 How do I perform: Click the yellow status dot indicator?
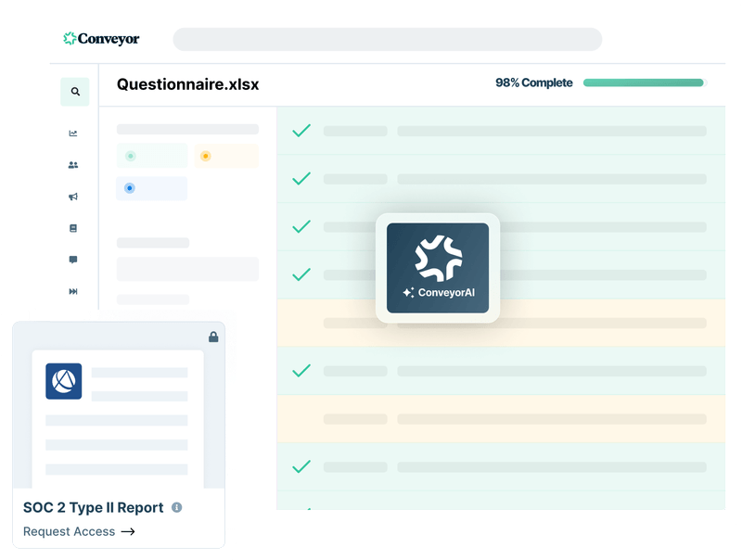204,156
